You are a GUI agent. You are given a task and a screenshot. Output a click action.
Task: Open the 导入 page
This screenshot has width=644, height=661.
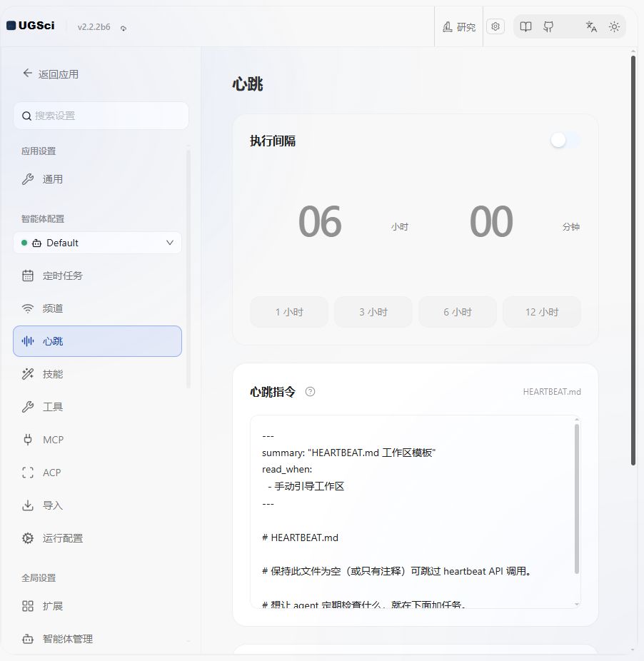coord(97,505)
